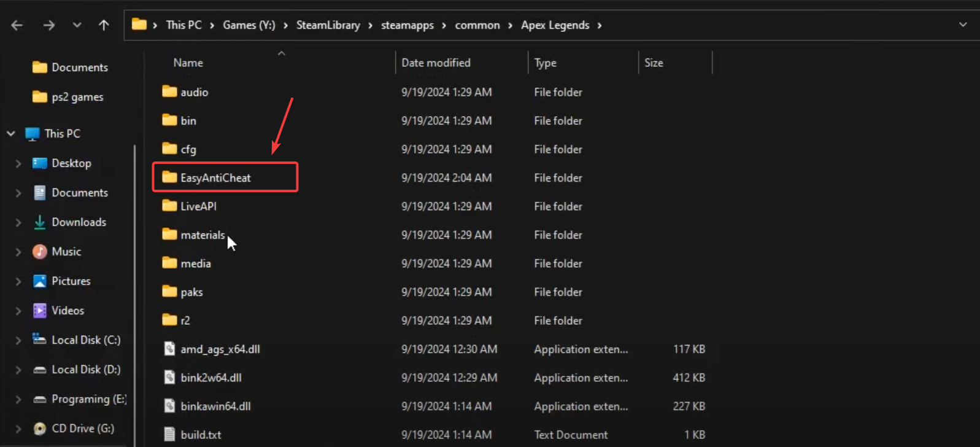Sort files by Date modified column
This screenshot has width=980, height=447.
click(x=436, y=63)
